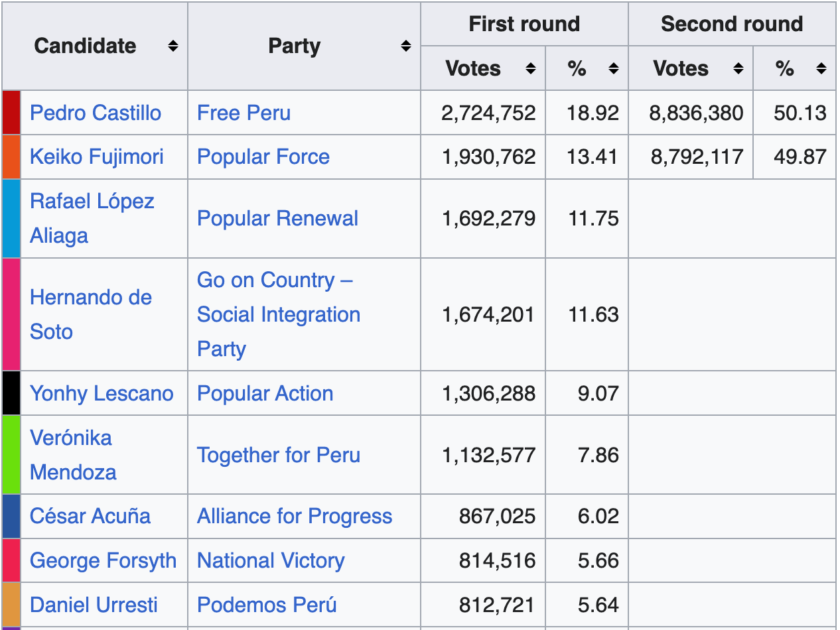Open the Popular Action party link
840x630 pixels.
[x=265, y=393]
